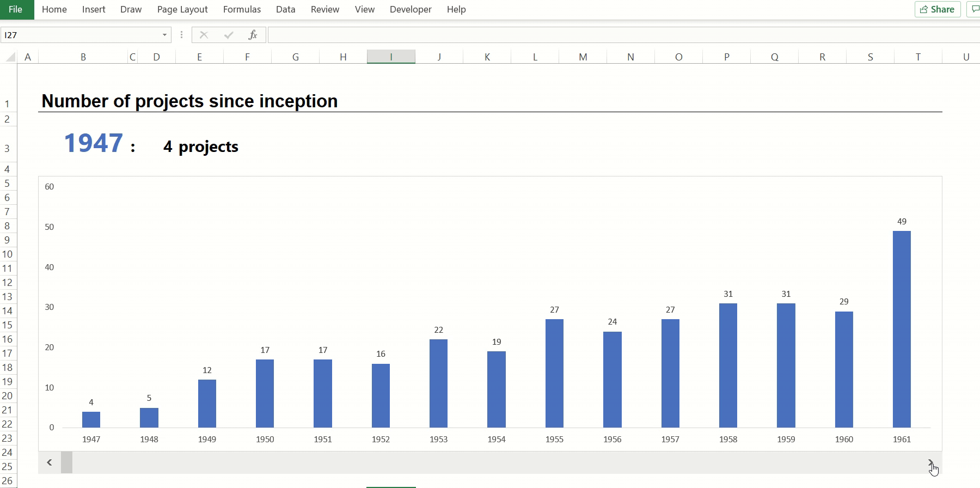Click the 1953 bar in the chart
This screenshot has height=488, width=980.
click(438, 383)
